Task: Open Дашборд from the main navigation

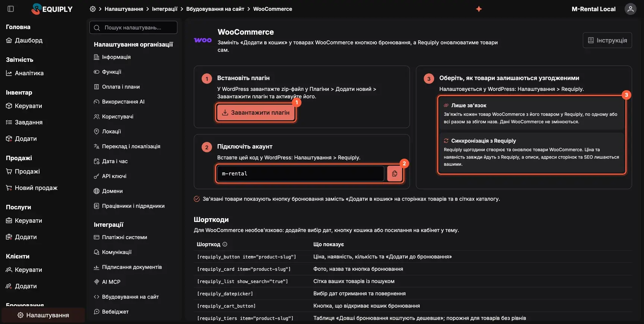Action: 24,40
